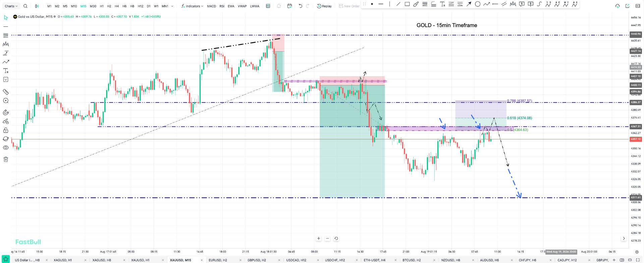Toggle magnet snap mode in left sidebar

tap(6, 113)
